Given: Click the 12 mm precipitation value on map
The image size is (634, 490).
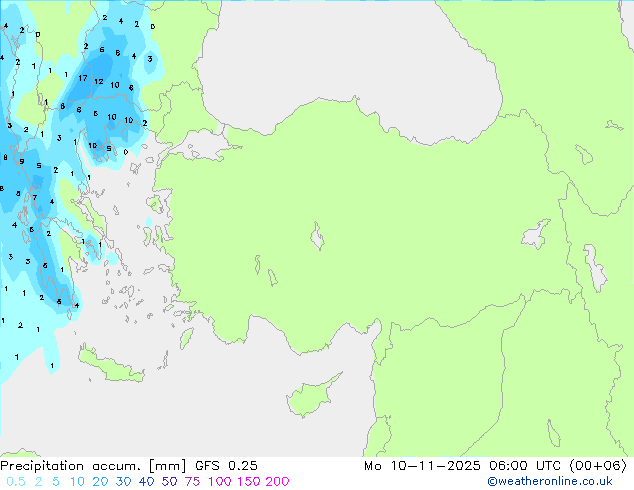Looking at the screenshot, I should coord(99,82).
